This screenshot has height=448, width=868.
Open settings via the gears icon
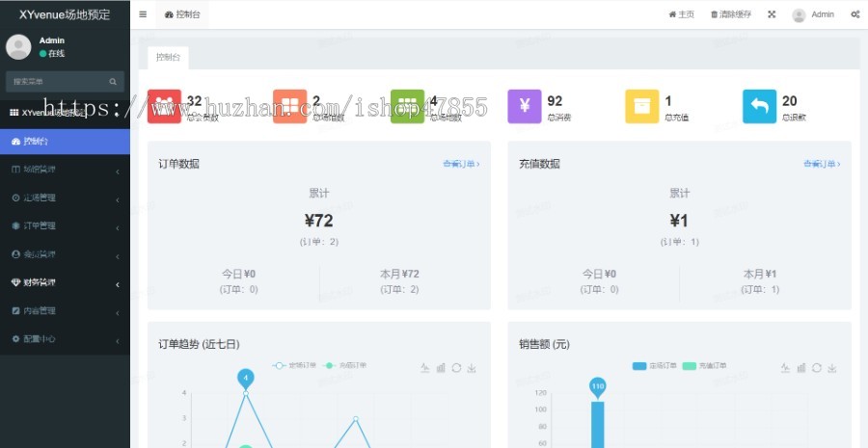click(854, 14)
